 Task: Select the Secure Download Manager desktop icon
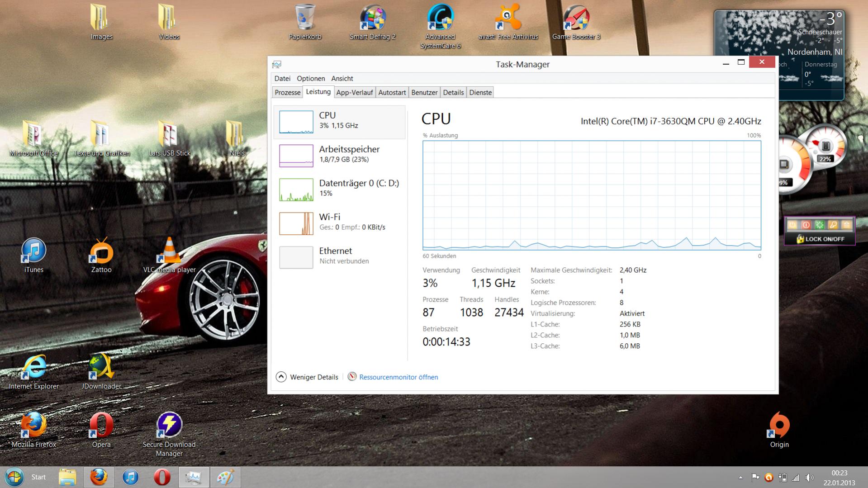pyautogui.click(x=169, y=434)
